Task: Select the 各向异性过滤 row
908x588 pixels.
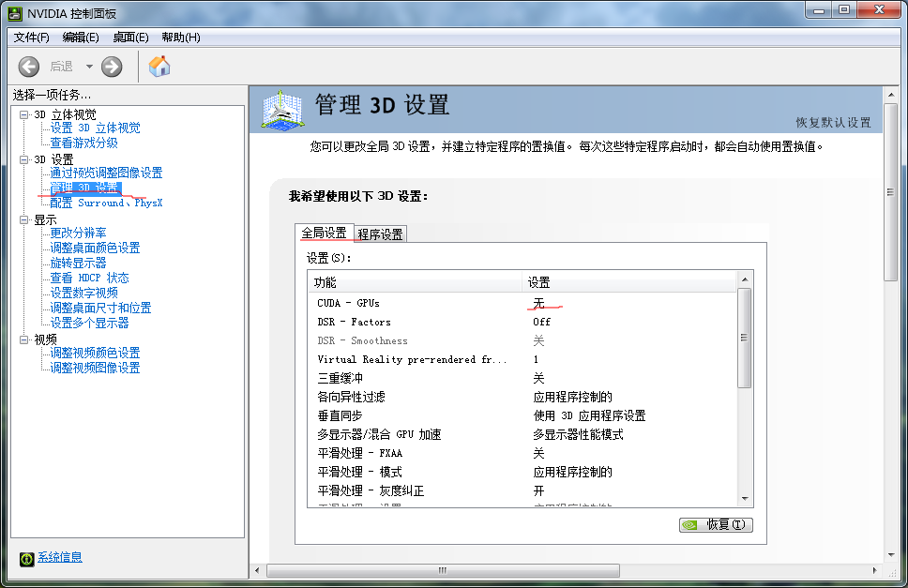Action: coord(522,397)
